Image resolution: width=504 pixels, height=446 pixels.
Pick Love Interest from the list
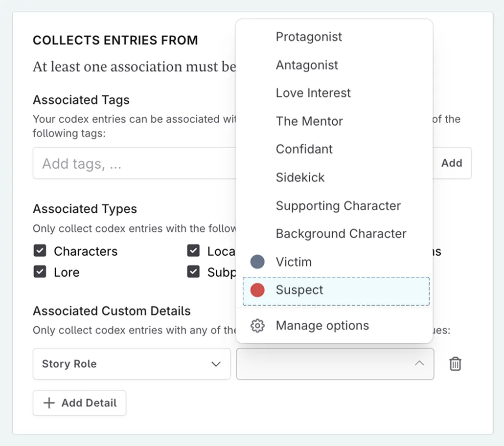coord(313,93)
